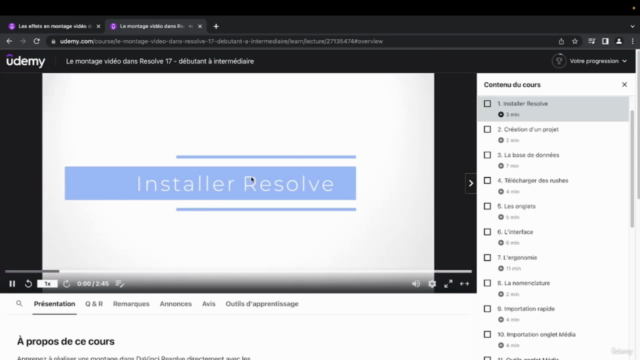640x360 pixels.
Task: Open the browser profile icon
Action: 619,41
